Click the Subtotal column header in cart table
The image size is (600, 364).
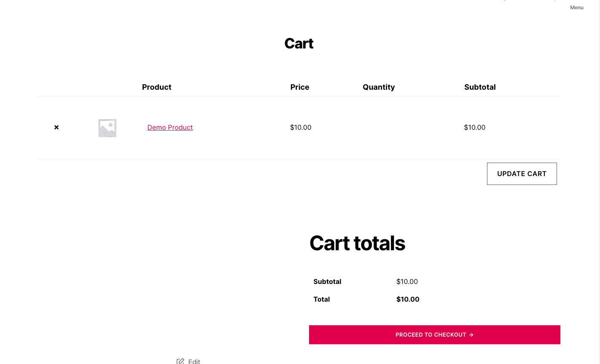pyautogui.click(x=480, y=87)
